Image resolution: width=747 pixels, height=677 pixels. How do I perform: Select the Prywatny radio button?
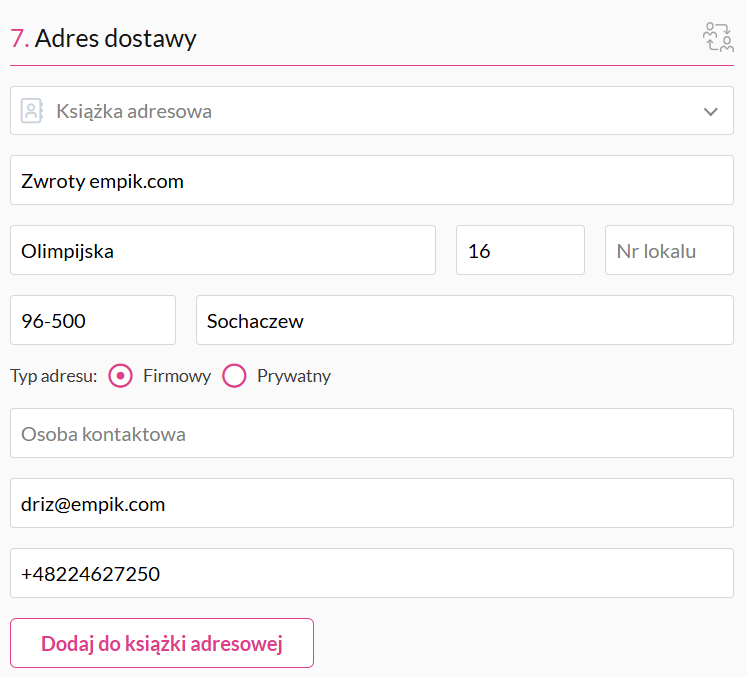coord(234,376)
